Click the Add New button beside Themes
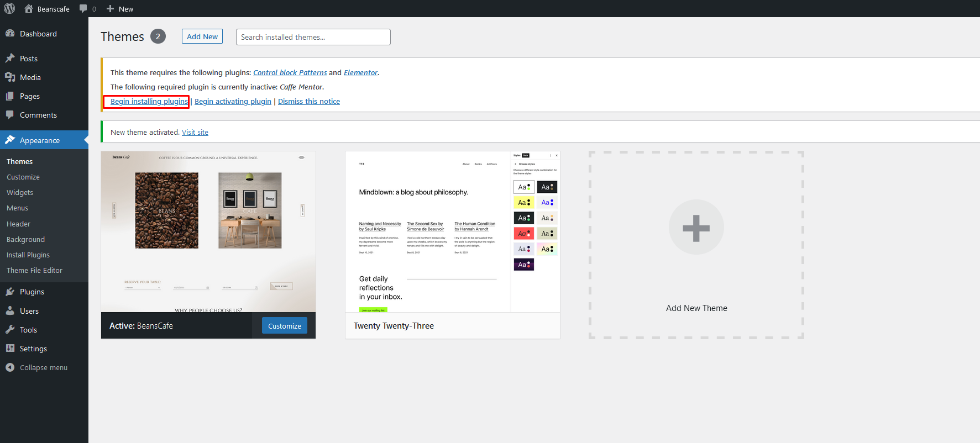980x443 pixels. [202, 36]
